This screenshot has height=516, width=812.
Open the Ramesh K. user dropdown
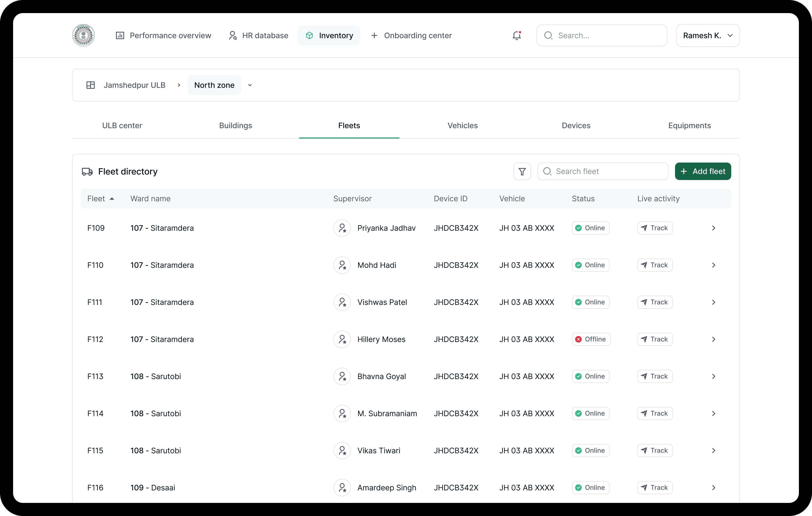point(707,35)
